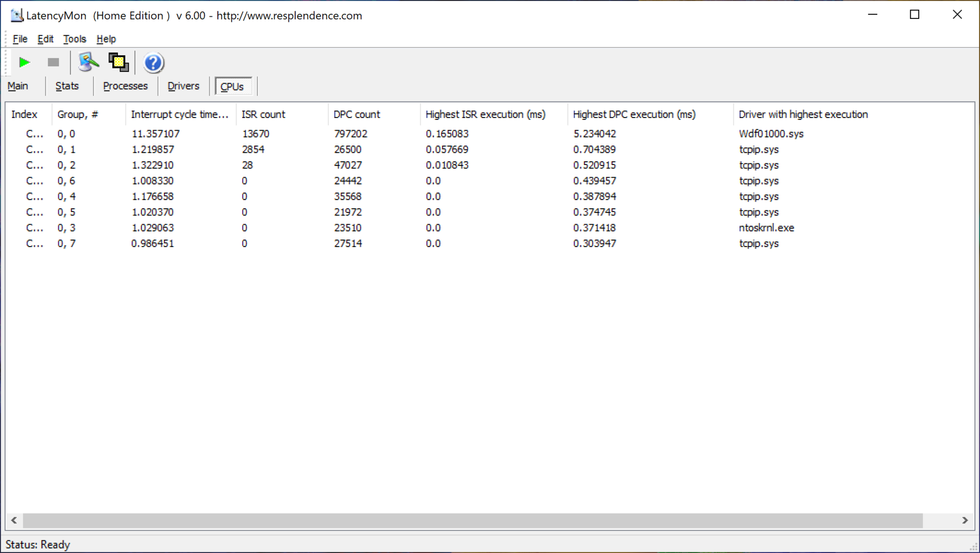The image size is (980, 553).
Task: Switch to the Main tab
Action: 18,86
